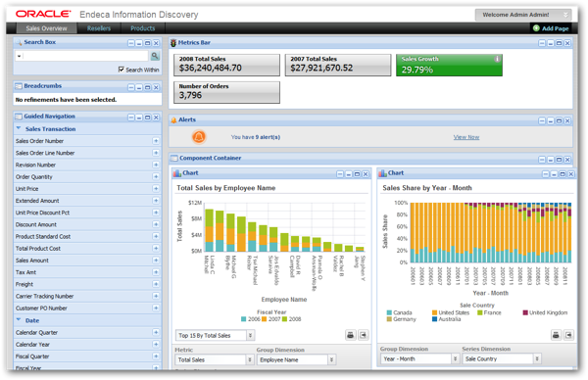Expand Unit Price plus icon
588x380 pixels.
pos(156,188)
